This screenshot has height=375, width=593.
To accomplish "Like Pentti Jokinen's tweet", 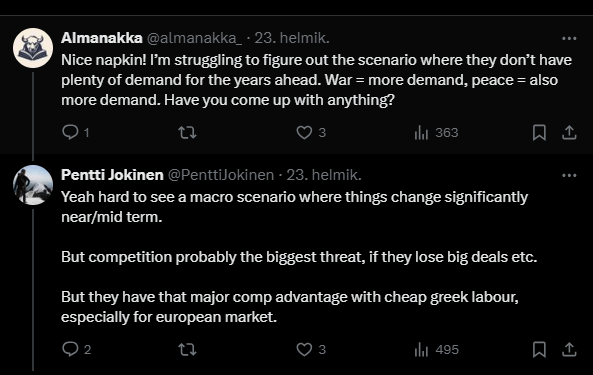I will (x=304, y=349).
